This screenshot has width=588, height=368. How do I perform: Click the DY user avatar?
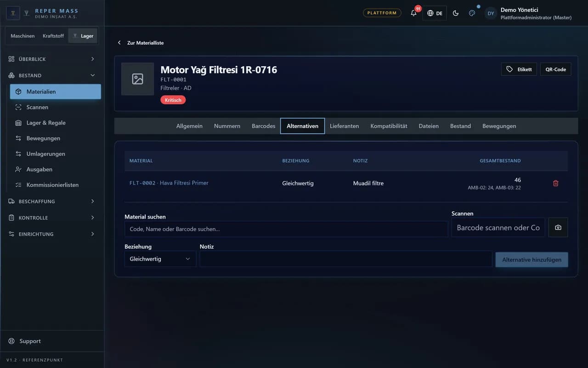point(491,13)
